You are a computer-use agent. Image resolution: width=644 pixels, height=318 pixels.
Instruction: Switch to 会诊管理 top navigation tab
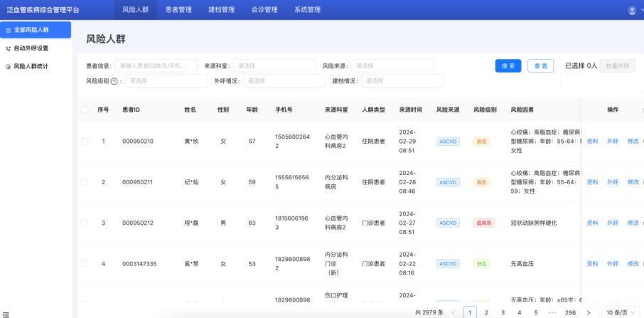[x=264, y=10]
